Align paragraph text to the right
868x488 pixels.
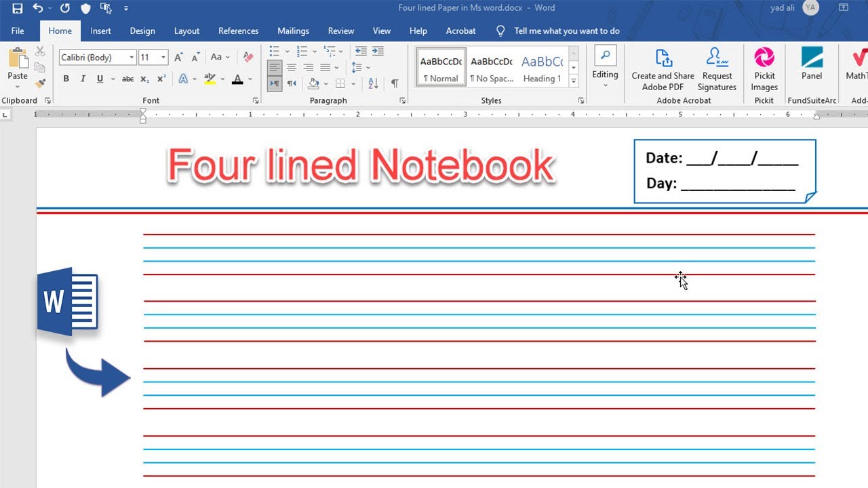[x=309, y=67]
